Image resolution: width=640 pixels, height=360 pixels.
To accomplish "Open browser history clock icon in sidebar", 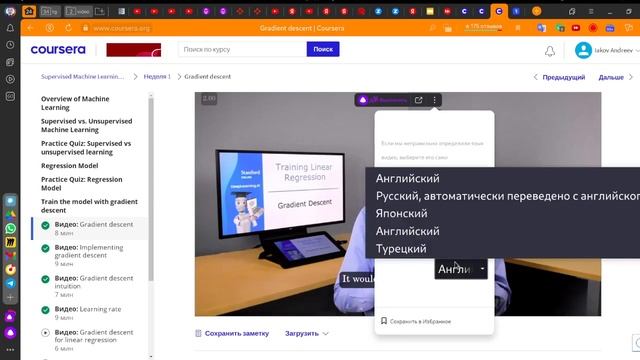I will tap(10, 45).
